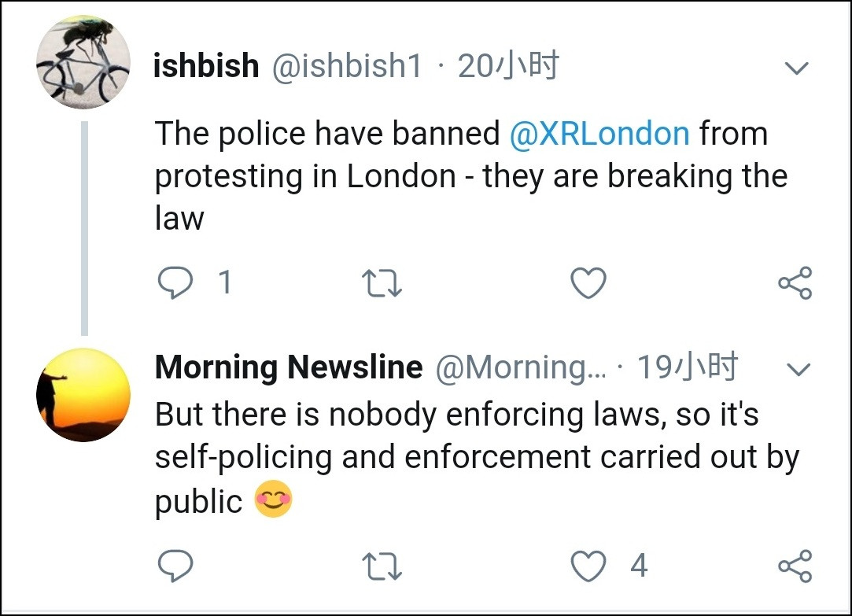The width and height of the screenshot is (852, 616).
Task: Like ishbish's tweet with the heart
Action: [588, 283]
